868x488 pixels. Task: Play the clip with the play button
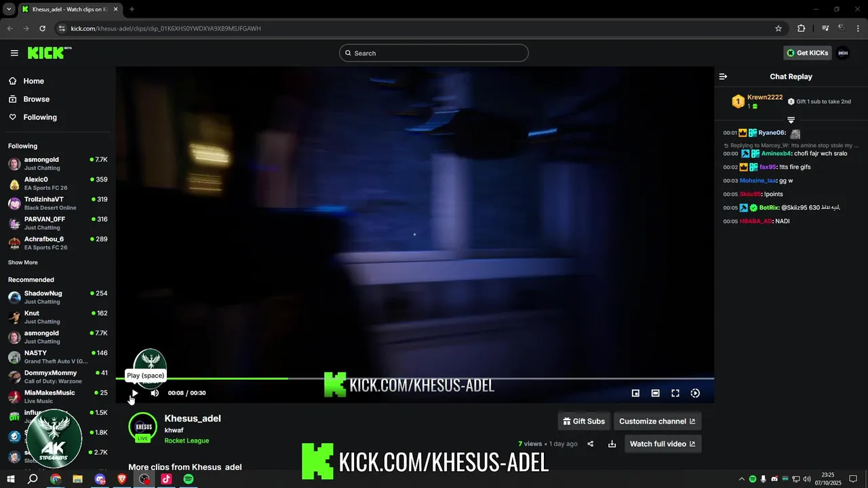(x=134, y=393)
